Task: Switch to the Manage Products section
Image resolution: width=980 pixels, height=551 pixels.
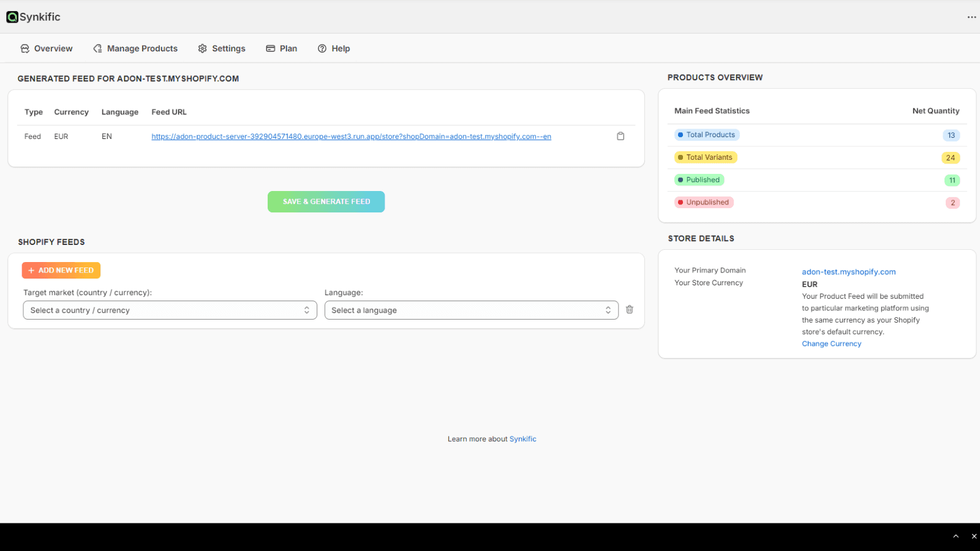Action: pos(141,48)
